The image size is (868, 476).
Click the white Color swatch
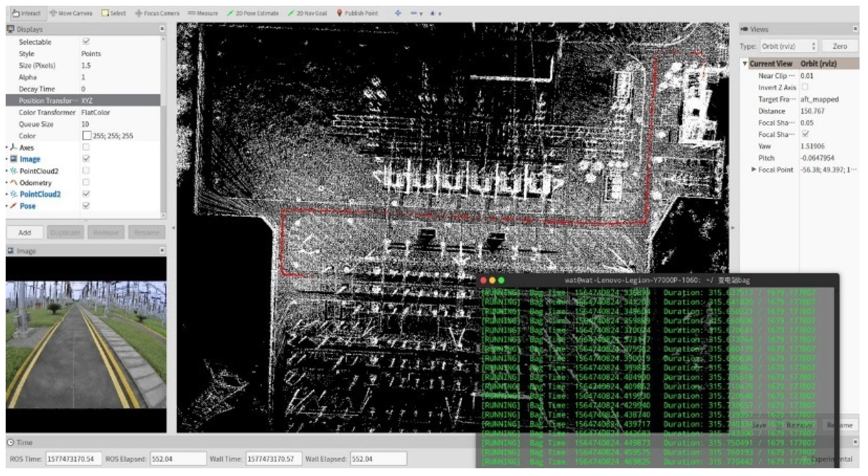[87, 135]
